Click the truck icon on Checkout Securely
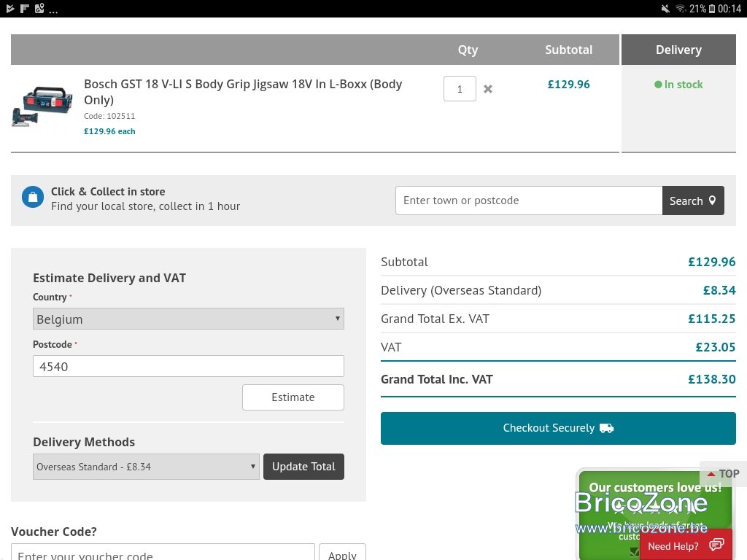 [606, 428]
